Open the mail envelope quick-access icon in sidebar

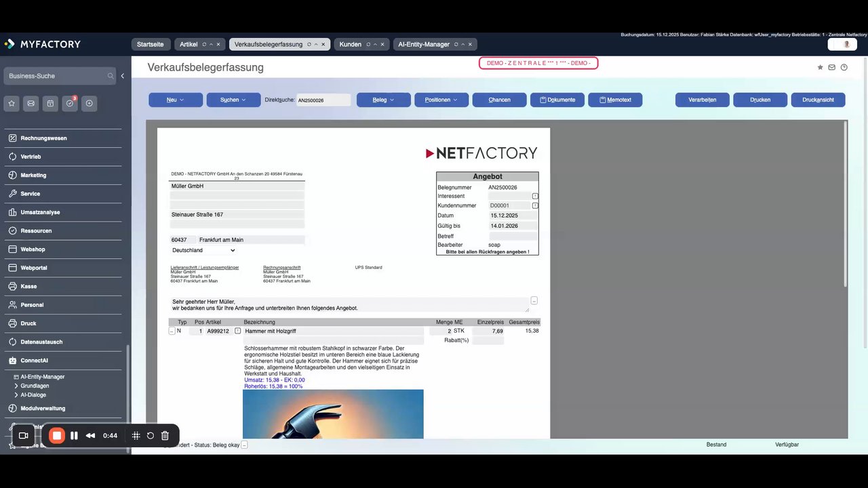[31, 104]
